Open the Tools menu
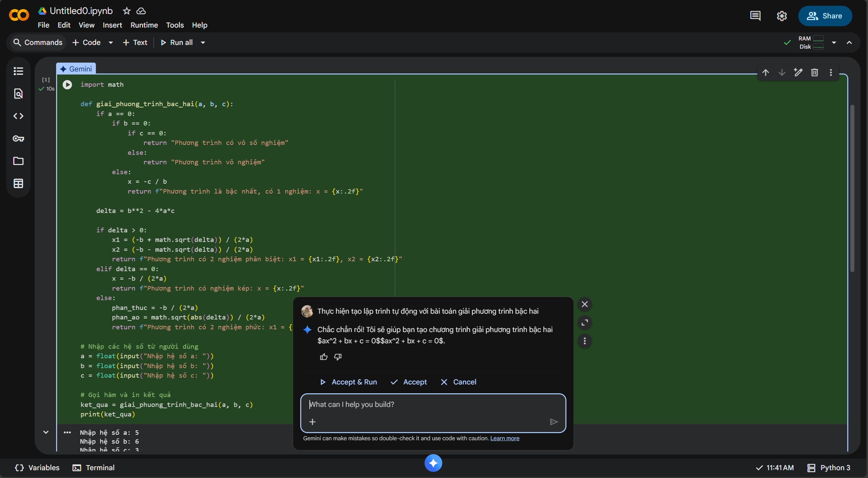 175,25
